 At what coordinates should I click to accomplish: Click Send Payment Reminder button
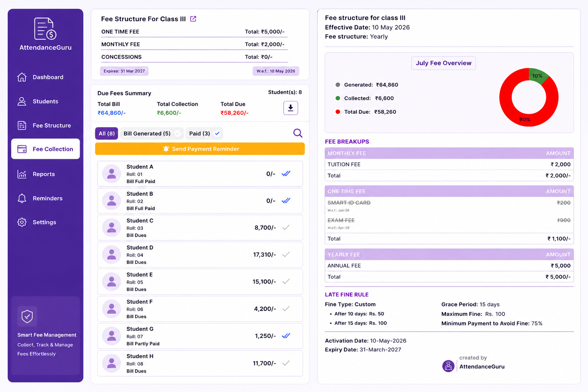click(200, 149)
